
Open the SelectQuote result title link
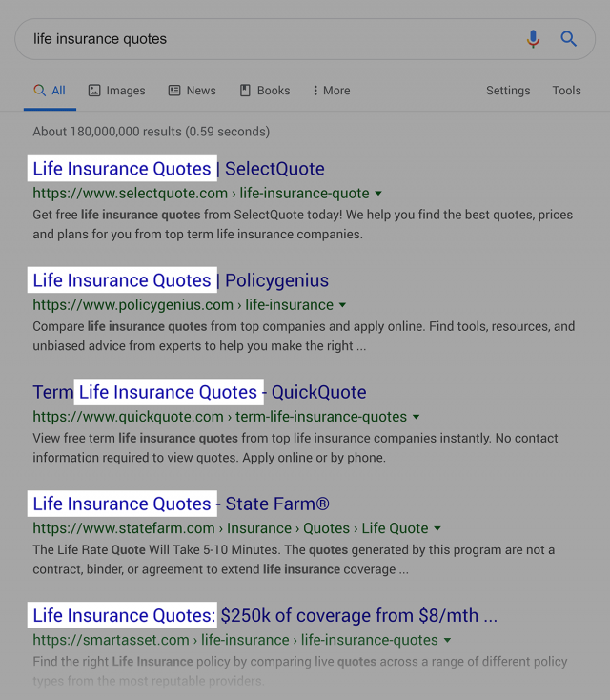[x=178, y=169]
